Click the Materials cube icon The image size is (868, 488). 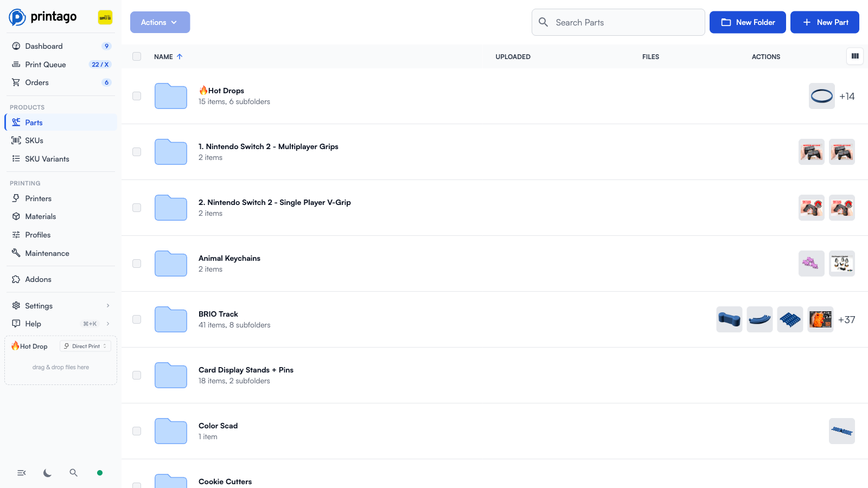(16, 216)
